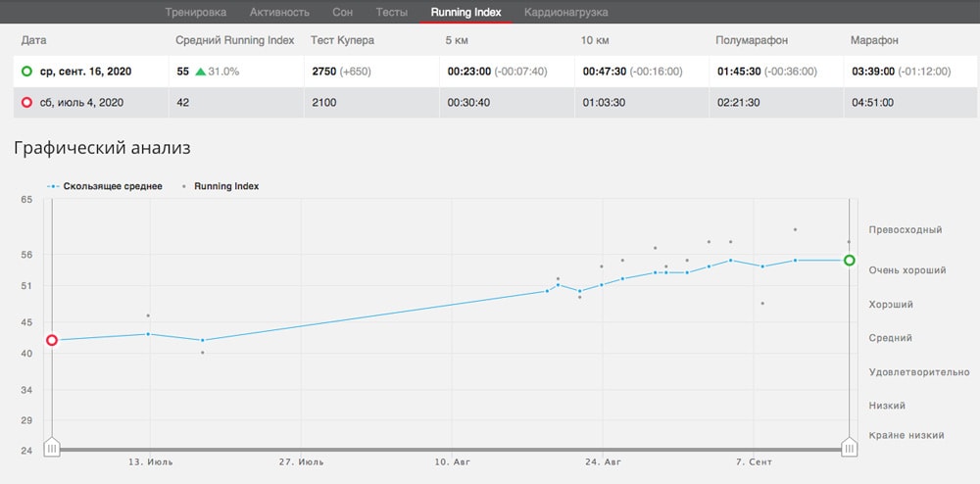The width and height of the screenshot is (980, 484).
Task: Click the Тест Купера column header
Action: tap(342, 40)
